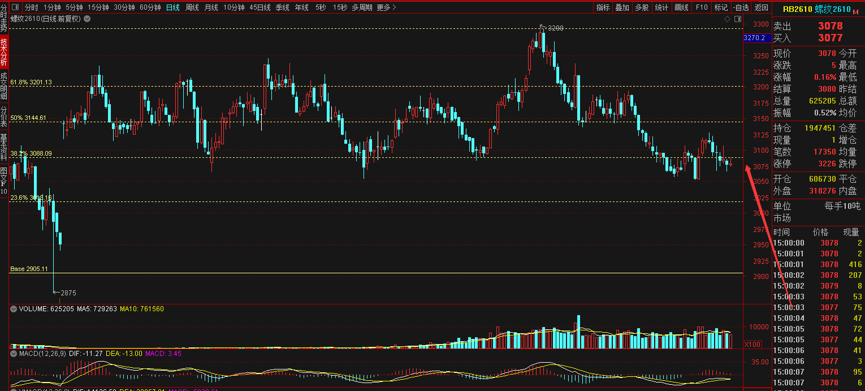The width and height of the screenshot is (865, 391).
Task: Open the 分时走势 sidebar tab
Action: tap(4, 18)
